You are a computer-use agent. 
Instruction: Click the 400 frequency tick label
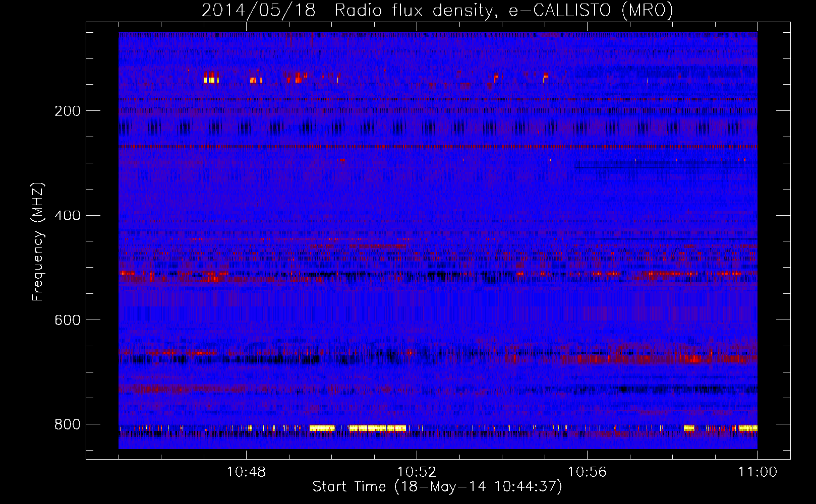pos(68,216)
